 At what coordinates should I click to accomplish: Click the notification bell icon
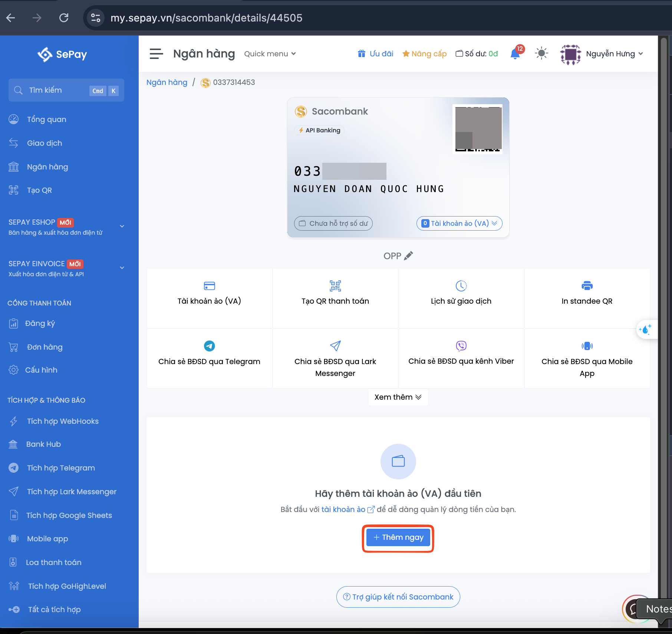click(x=515, y=54)
